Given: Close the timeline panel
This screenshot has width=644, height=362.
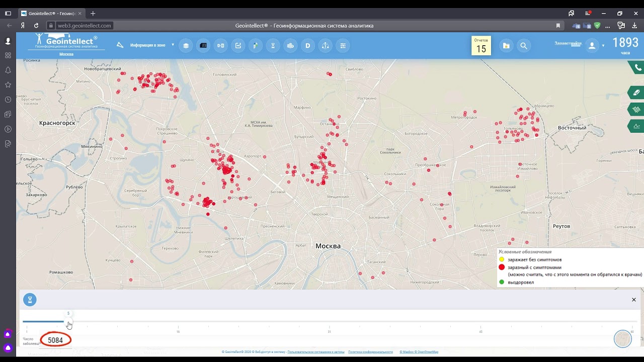Looking at the screenshot, I should (x=634, y=300).
